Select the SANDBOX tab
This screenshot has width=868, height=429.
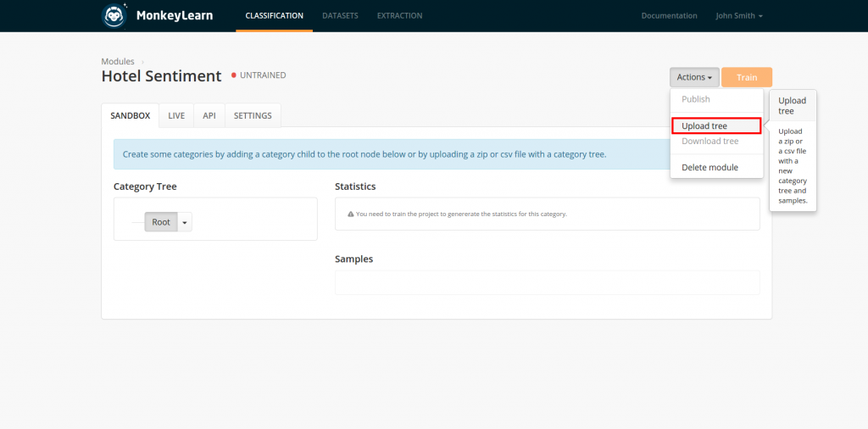click(x=130, y=115)
